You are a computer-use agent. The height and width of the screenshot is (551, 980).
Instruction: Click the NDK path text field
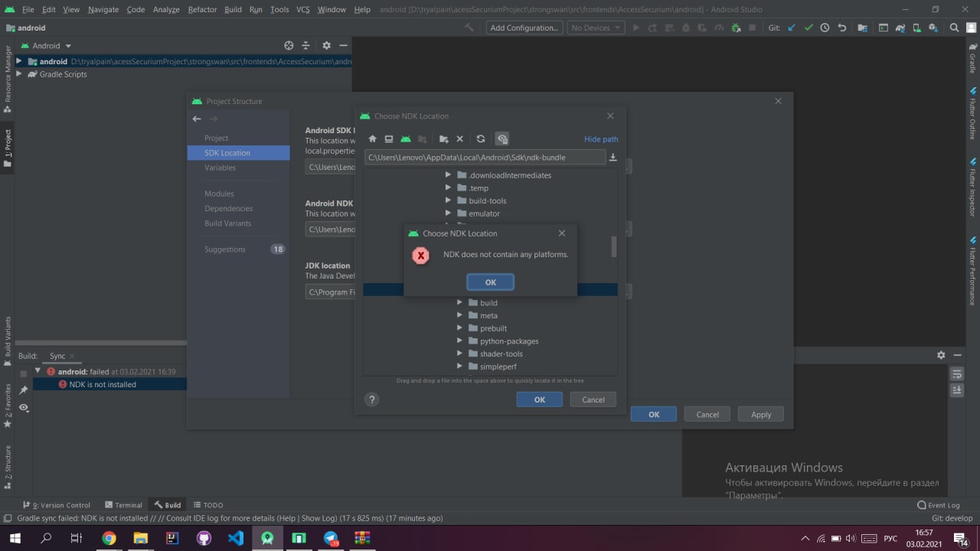[485, 157]
